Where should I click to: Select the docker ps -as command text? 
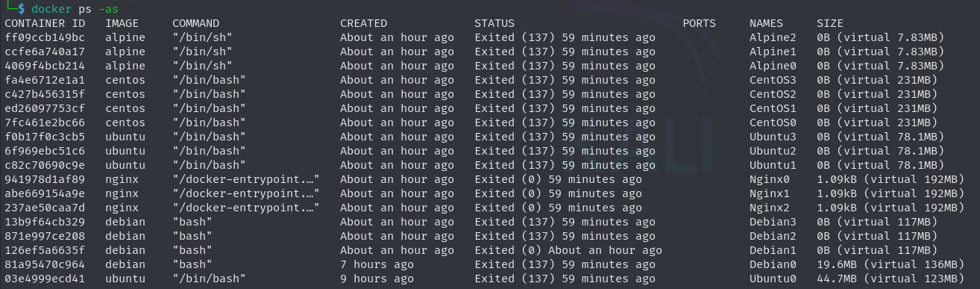pos(75,9)
